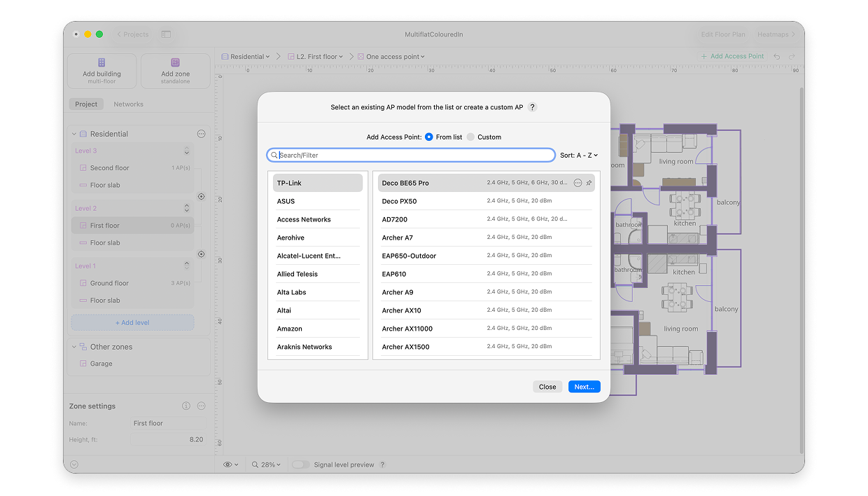
Task: Choose the EAP610 model
Action: 486,274
